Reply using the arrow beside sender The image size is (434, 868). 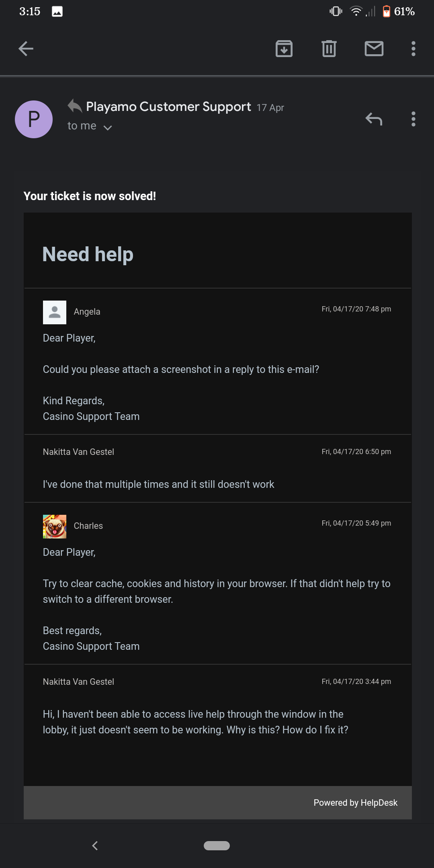click(374, 119)
